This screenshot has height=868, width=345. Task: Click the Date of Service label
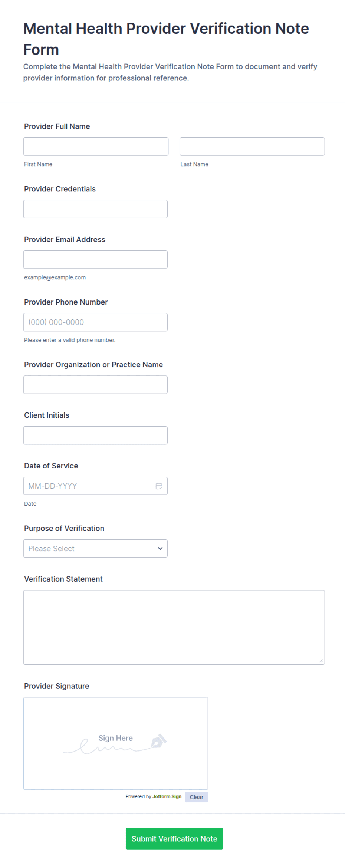(x=51, y=466)
